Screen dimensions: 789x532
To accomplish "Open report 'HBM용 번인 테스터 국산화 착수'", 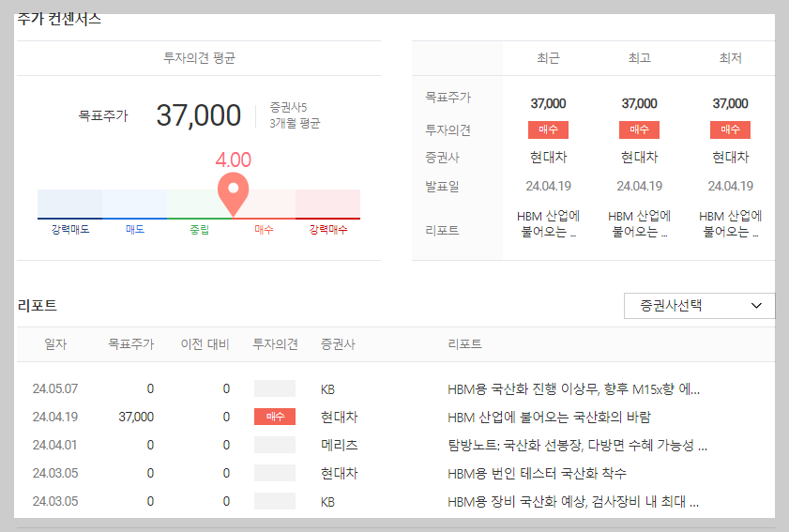I will tap(537, 474).
